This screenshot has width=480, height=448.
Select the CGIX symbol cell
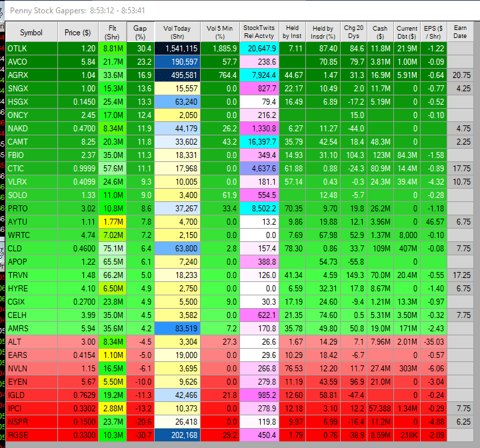pyautogui.click(x=31, y=301)
